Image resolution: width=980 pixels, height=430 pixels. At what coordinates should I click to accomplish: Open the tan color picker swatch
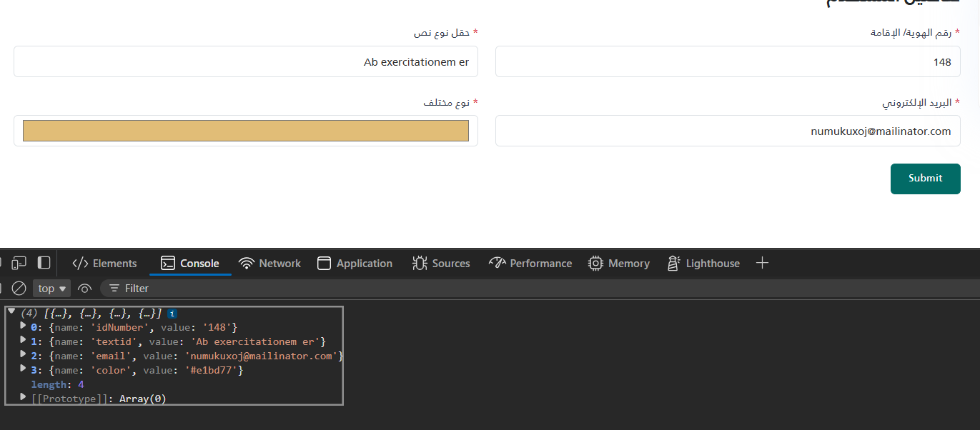pos(246,131)
